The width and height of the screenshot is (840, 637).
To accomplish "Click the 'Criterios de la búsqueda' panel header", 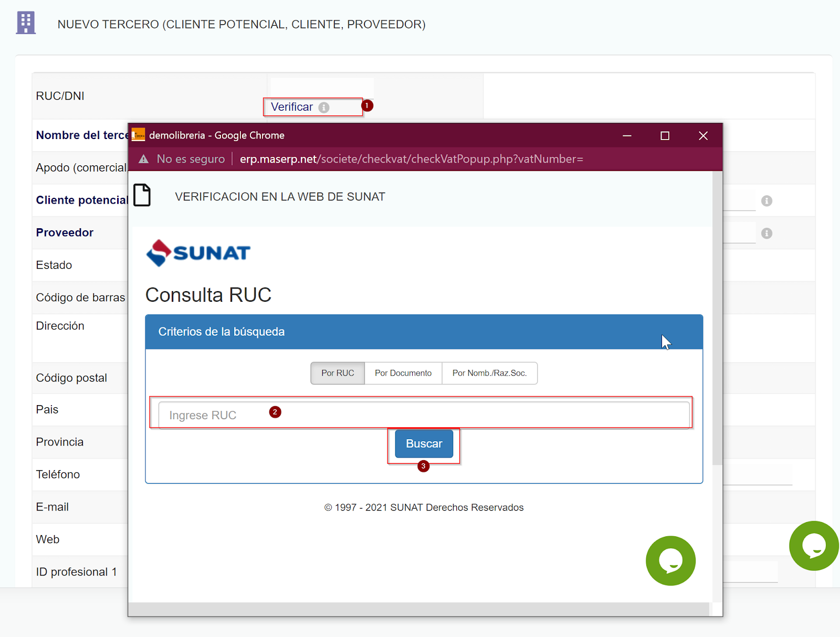I will point(424,332).
